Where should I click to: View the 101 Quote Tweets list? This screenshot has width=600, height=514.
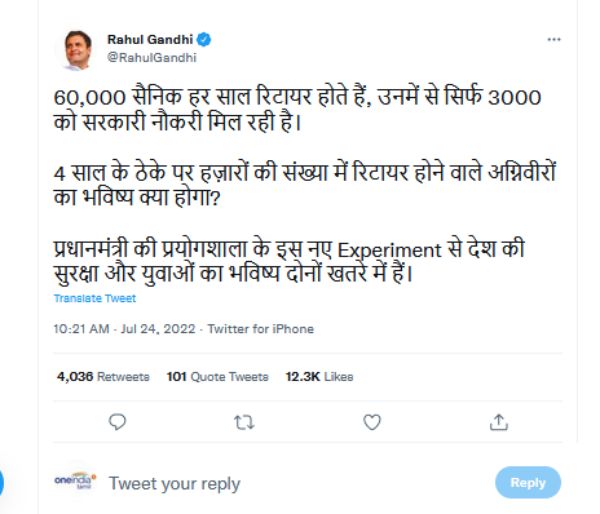point(217,377)
